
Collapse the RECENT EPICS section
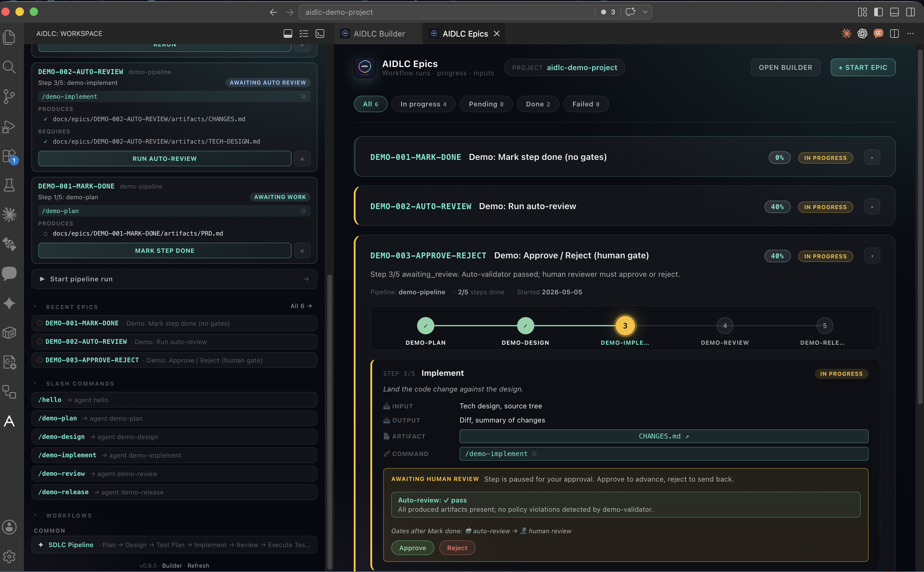(35, 307)
